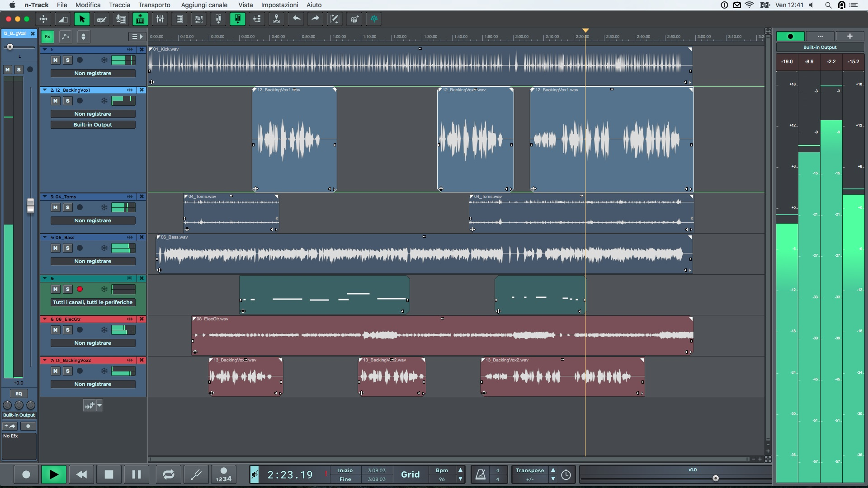
Task: Click the Fx button on the selected track
Action: click(x=47, y=37)
